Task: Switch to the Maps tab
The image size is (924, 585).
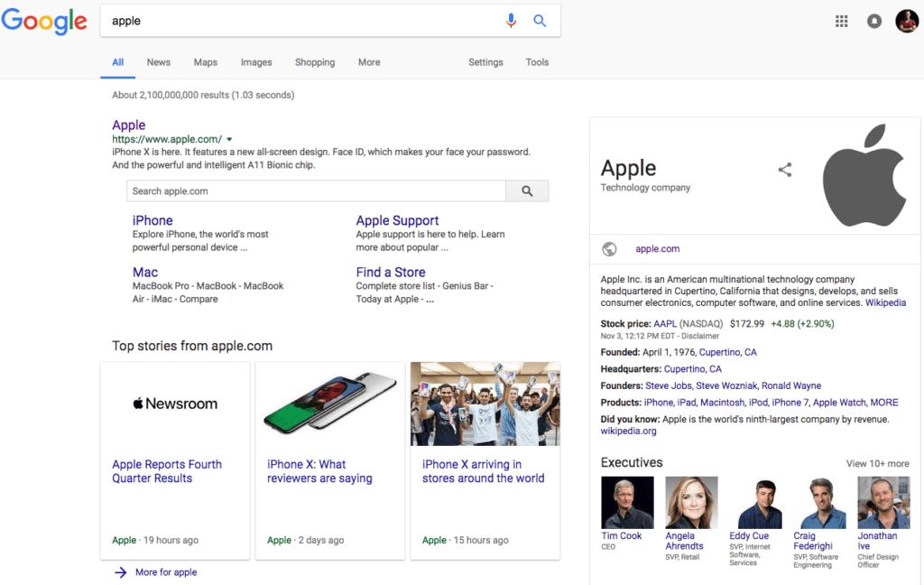Action: pos(206,62)
